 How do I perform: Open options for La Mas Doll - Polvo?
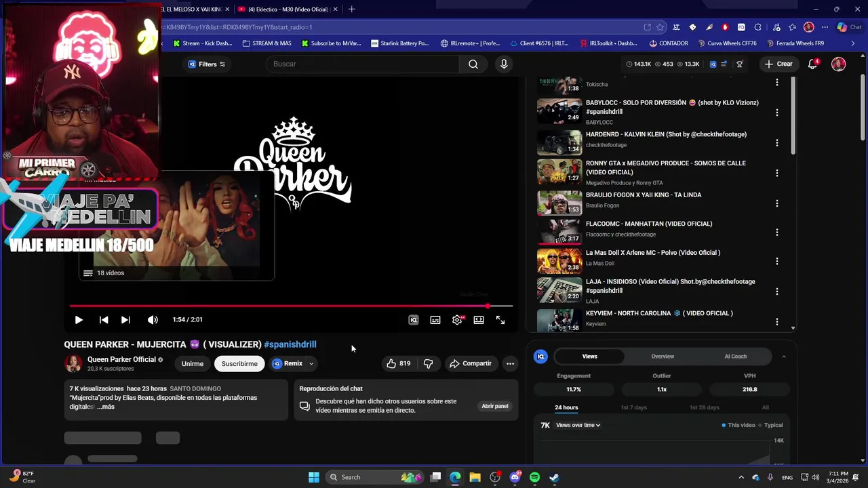(x=777, y=261)
